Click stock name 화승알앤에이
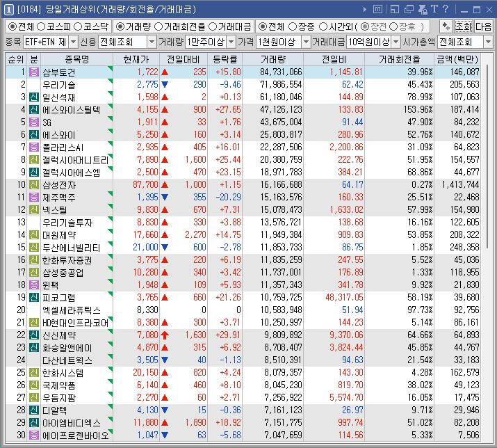The width and height of the screenshot is (497, 448). (67, 347)
